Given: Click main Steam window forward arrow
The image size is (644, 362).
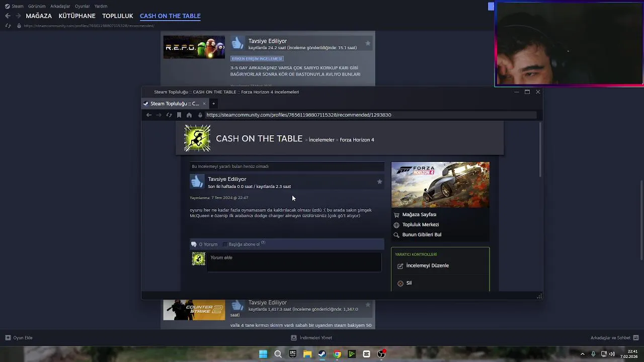Looking at the screenshot, I should point(18,16).
